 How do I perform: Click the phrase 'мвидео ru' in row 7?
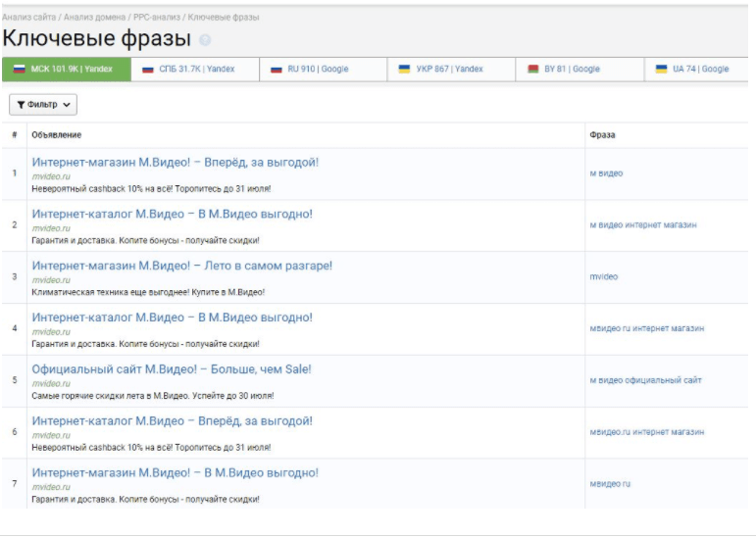tap(610, 484)
